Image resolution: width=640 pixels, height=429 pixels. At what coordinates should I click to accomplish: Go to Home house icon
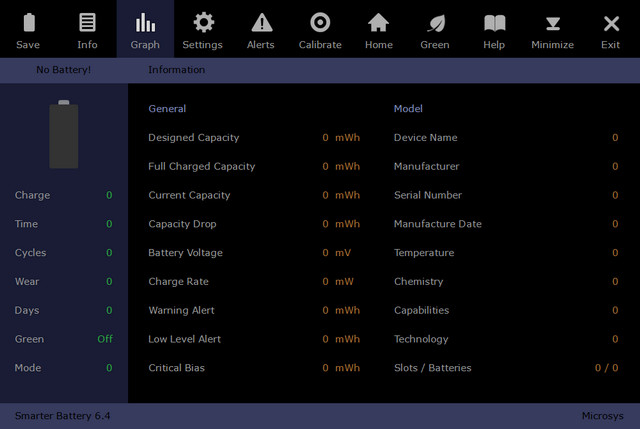click(x=378, y=23)
